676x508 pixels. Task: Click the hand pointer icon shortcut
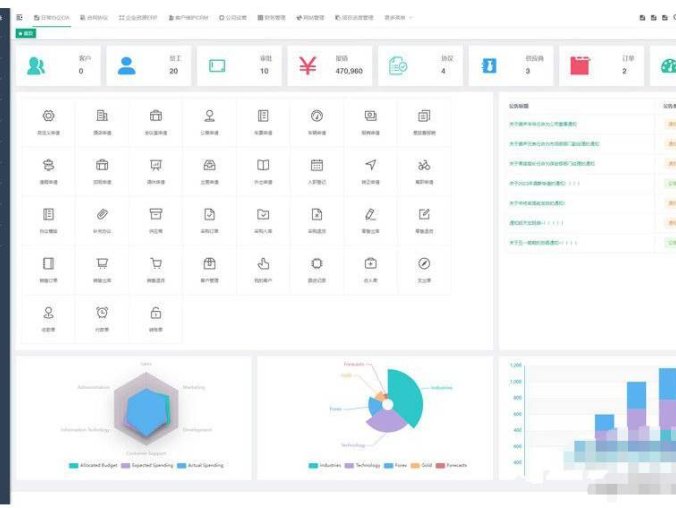click(x=263, y=264)
